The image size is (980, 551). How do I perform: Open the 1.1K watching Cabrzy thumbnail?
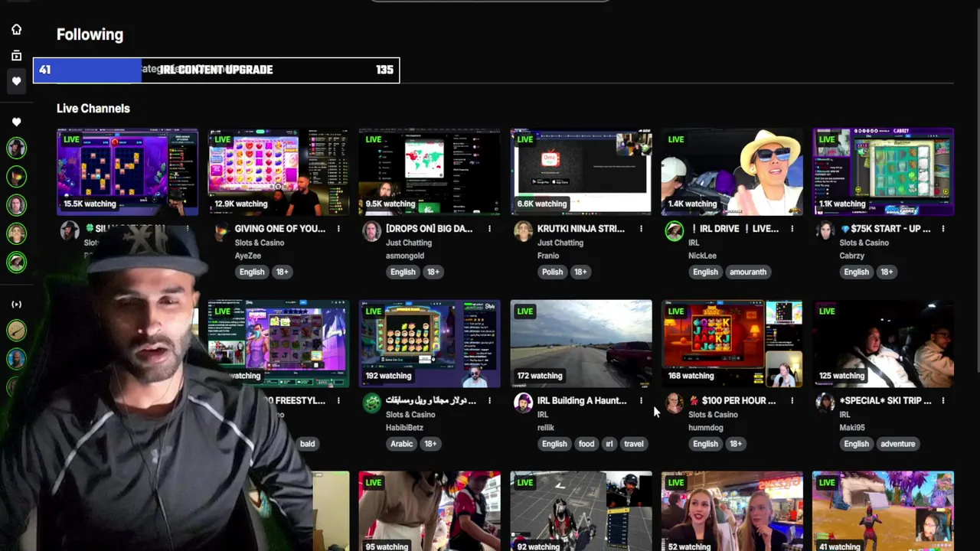pos(884,172)
